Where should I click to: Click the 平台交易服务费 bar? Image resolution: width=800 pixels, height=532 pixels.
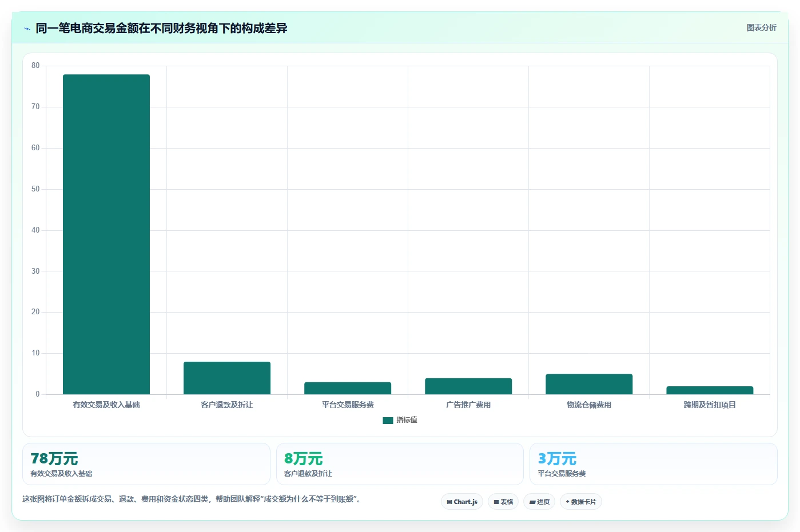(348, 388)
